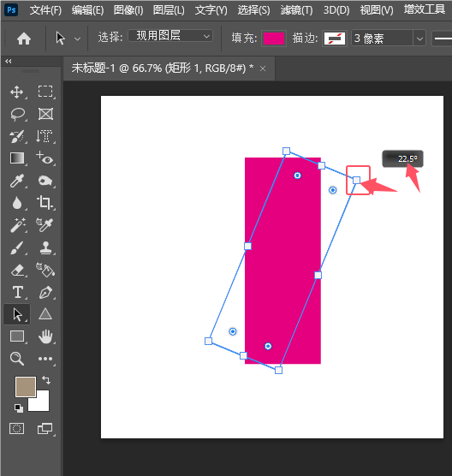452x476 pixels.
Task: Toggle Quick Mask mode
Action: coord(17,428)
